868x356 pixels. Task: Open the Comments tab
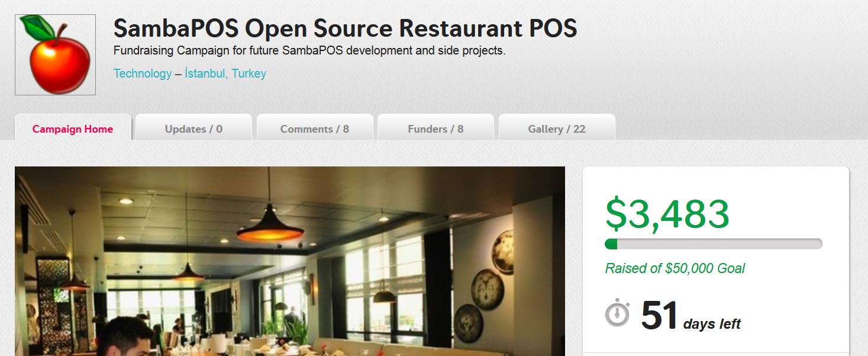pos(315,129)
